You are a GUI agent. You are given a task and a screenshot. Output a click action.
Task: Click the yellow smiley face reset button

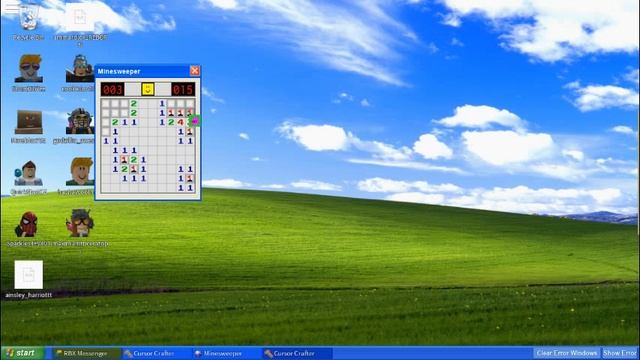click(148, 89)
